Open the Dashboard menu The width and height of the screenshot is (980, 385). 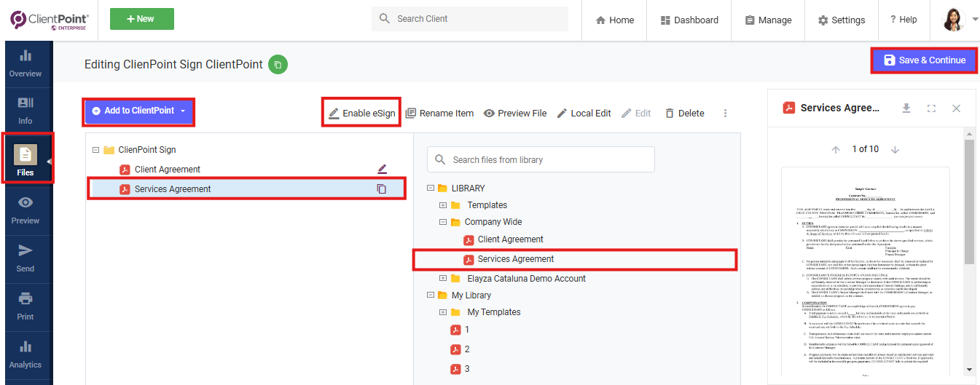click(689, 20)
